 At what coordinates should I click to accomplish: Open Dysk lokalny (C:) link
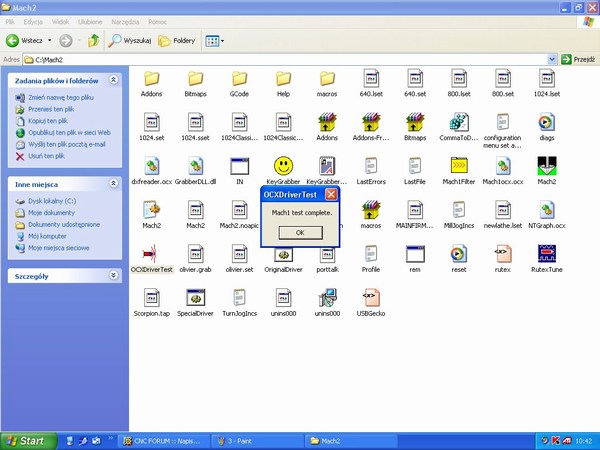coord(52,201)
